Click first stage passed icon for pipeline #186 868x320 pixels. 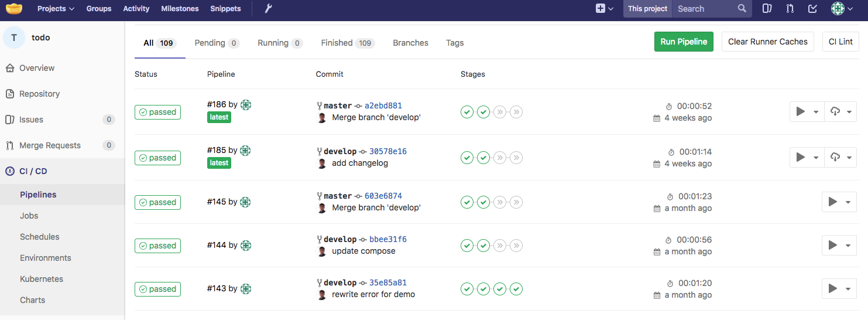pos(466,112)
